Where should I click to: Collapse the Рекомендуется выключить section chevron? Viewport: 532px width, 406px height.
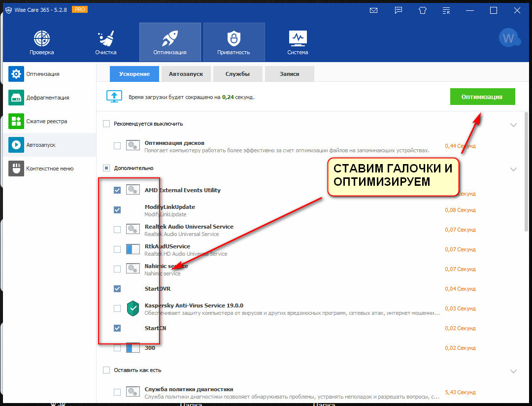pos(513,125)
